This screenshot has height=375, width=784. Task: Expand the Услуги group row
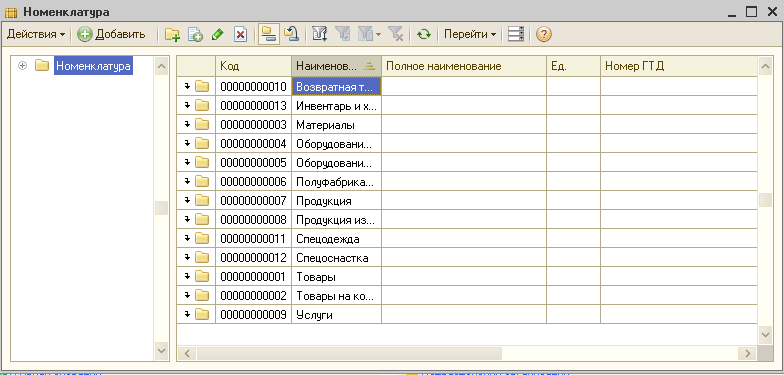pos(188,314)
